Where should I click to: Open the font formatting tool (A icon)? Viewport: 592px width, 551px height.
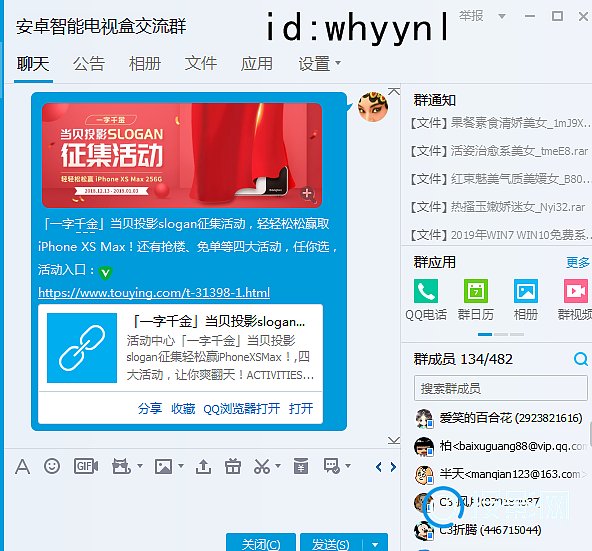tap(22, 467)
